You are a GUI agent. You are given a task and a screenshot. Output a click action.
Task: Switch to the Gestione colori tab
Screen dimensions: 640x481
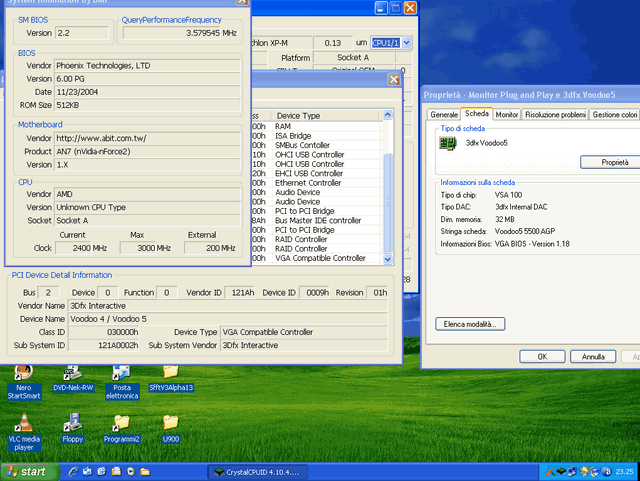pos(614,115)
